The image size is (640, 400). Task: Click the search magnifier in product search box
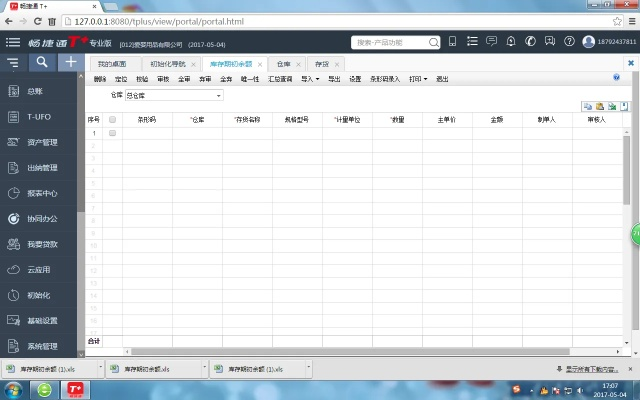click(433, 42)
